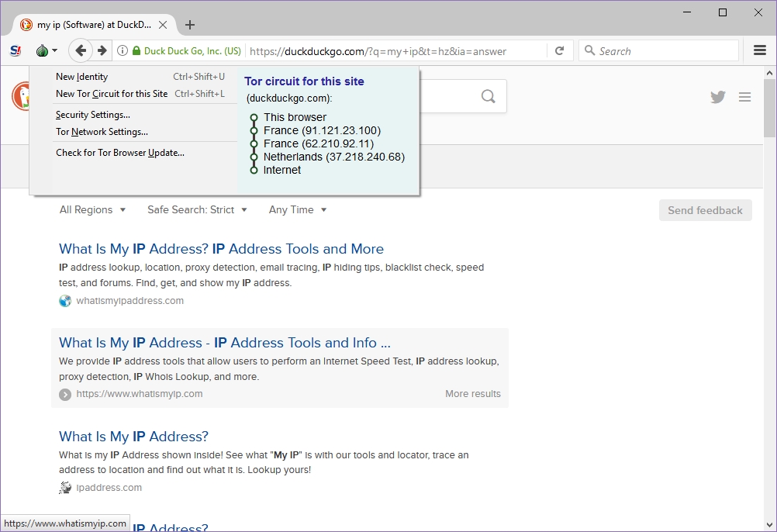Image resolution: width=777 pixels, height=532 pixels.
Task: Click the ipaddress.com URL text
Action: point(109,488)
